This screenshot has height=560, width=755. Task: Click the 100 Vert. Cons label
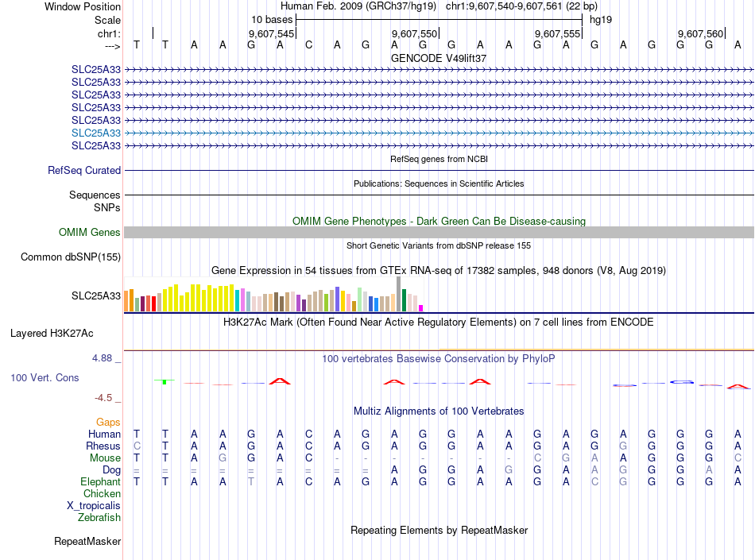(45, 377)
